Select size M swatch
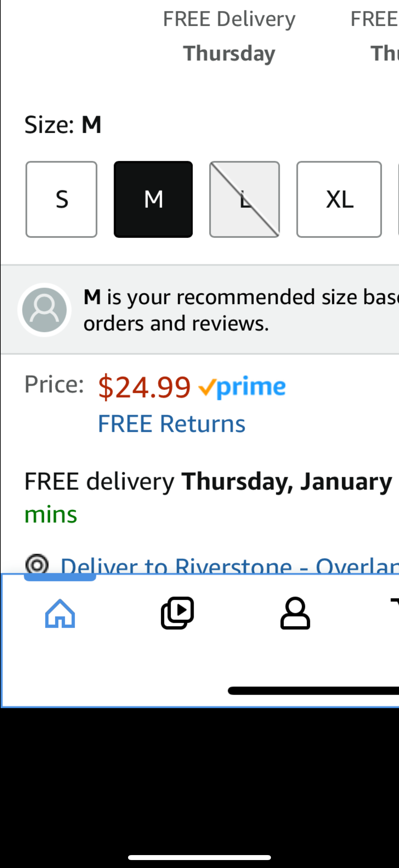This screenshot has height=868, width=399. pyautogui.click(x=153, y=200)
